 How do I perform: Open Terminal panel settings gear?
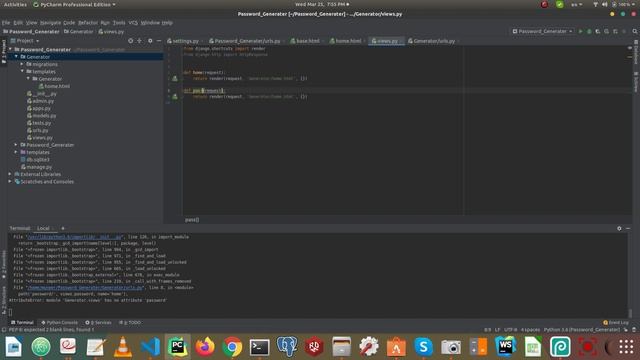point(619,229)
